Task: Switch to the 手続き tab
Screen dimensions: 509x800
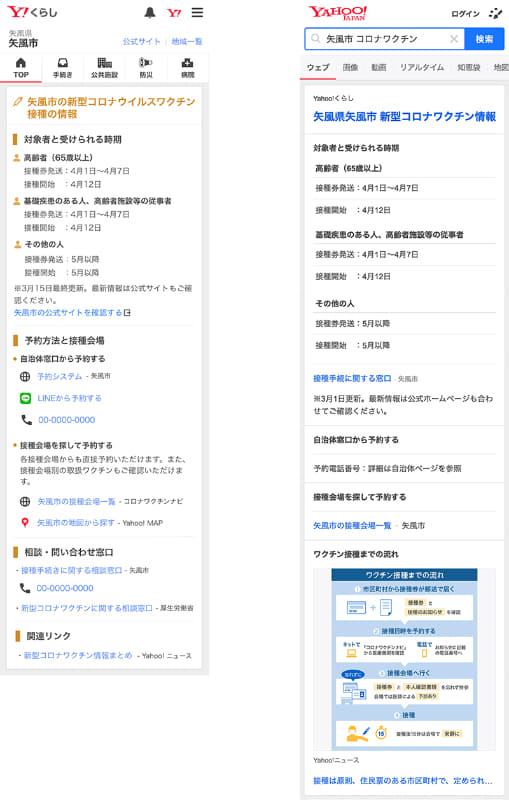Action: (x=63, y=68)
